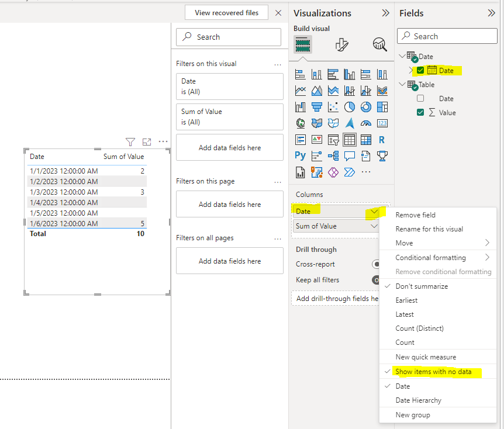Select the Card visual showing 123
Viewport: 504px width, 429px height.
382,123
